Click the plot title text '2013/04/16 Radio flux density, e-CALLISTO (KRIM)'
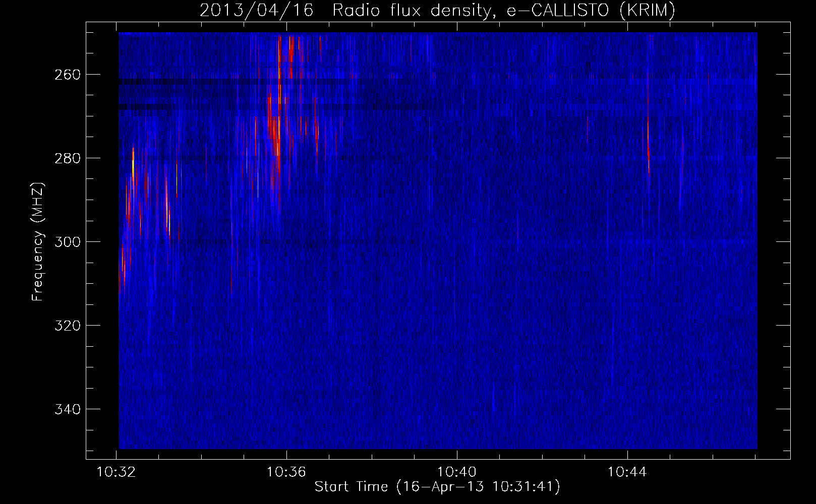 coord(437,10)
